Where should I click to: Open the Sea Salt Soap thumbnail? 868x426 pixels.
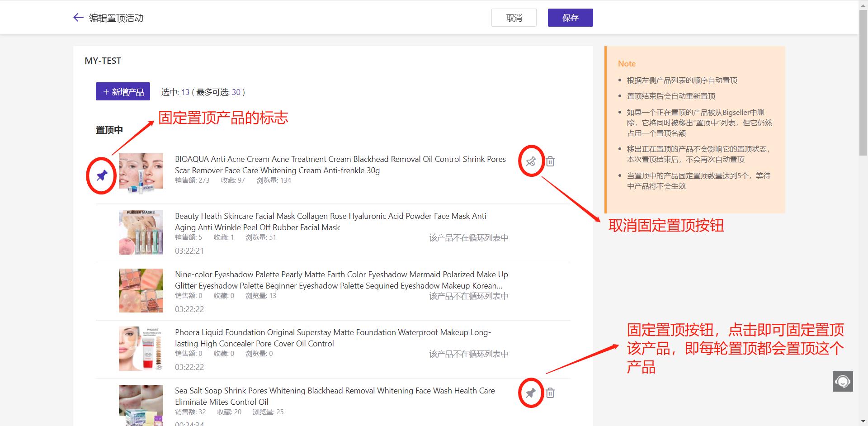[x=141, y=404]
